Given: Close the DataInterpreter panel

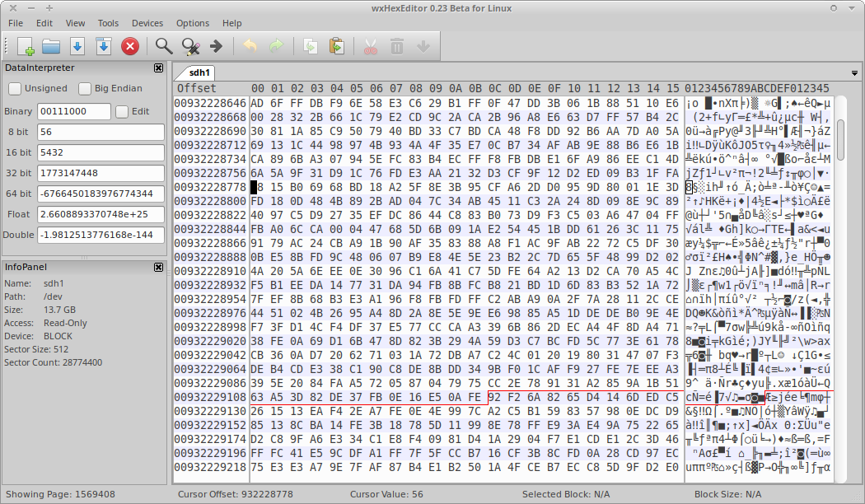Looking at the screenshot, I should click(158, 68).
